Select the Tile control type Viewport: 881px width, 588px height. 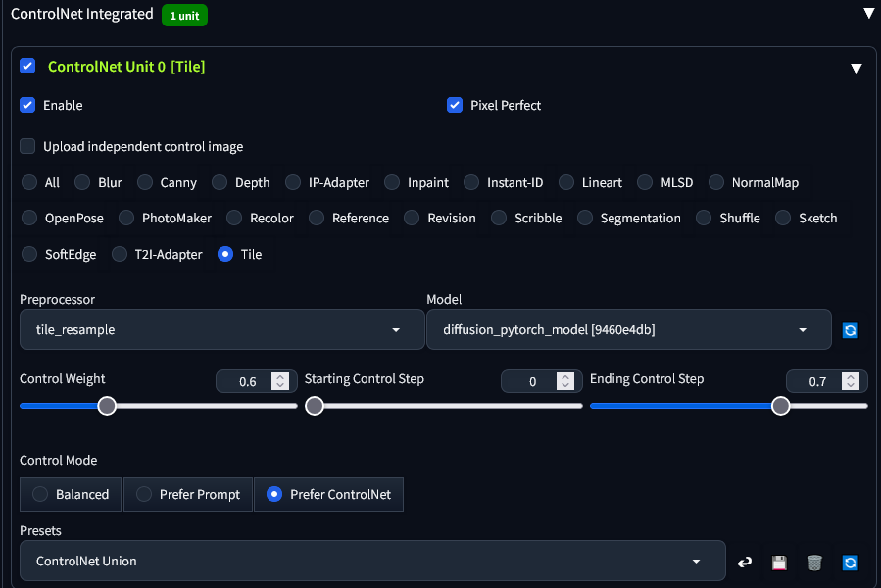pos(225,254)
